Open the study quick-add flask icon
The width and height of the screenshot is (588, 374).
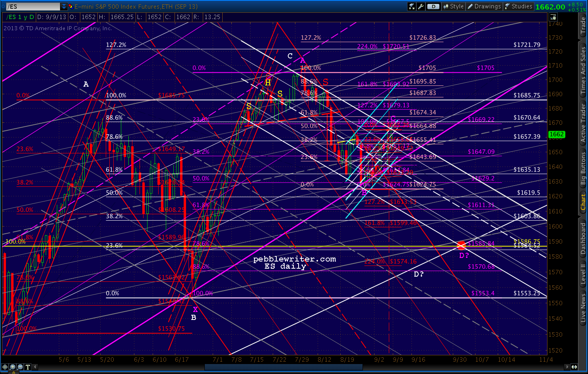click(x=411, y=6)
